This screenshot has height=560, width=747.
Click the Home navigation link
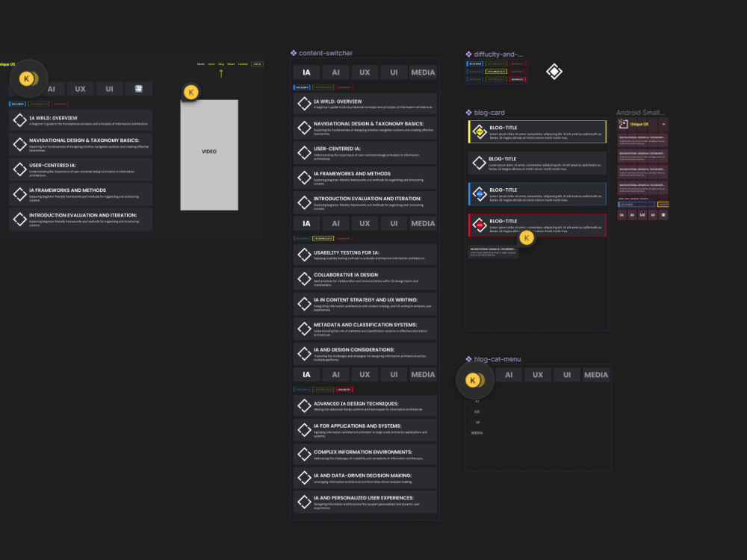click(x=201, y=64)
